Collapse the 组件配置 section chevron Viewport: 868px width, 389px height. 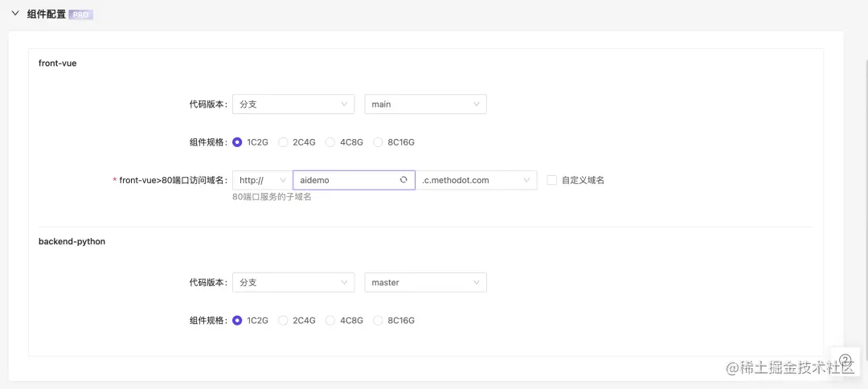[14, 14]
